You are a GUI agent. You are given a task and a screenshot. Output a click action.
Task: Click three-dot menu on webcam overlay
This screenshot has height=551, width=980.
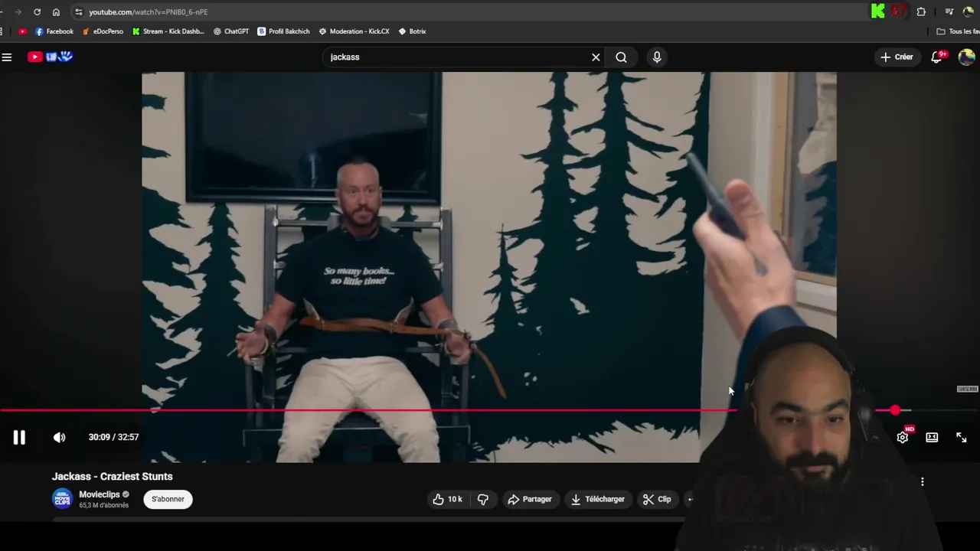923,481
